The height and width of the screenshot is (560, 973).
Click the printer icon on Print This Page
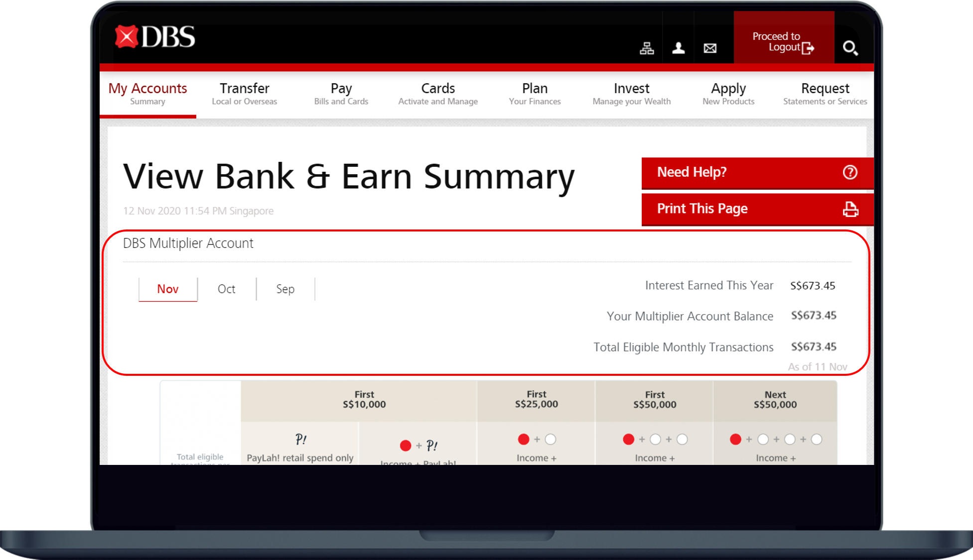[850, 209]
